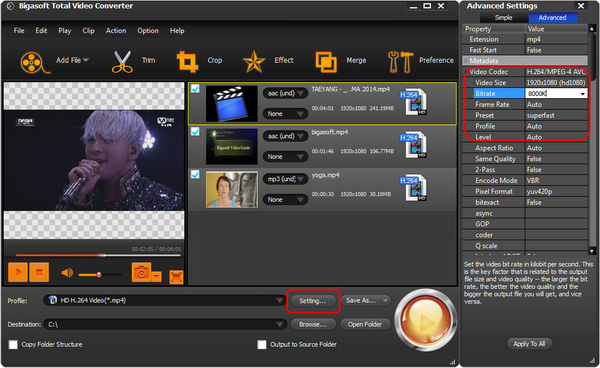Viewport: 600px width, 368px height.
Task: Click the app logo in title bar
Action: pyautogui.click(x=10, y=6)
